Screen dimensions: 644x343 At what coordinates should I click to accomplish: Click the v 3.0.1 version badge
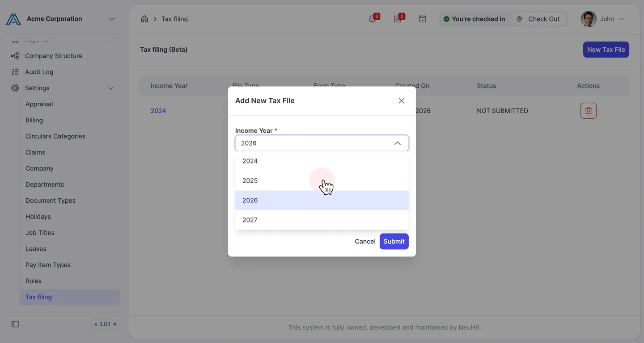point(106,324)
